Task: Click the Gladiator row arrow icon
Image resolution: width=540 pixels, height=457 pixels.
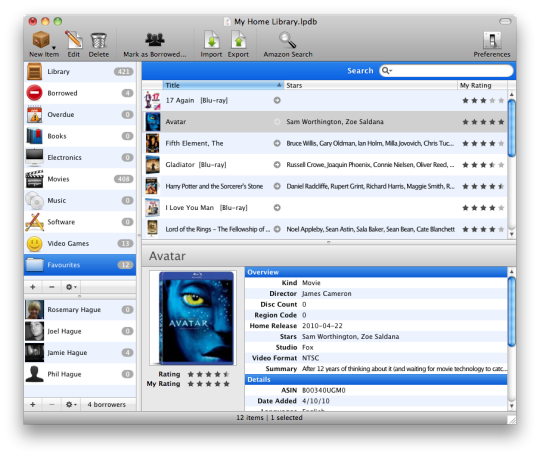Action: coord(277,165)
